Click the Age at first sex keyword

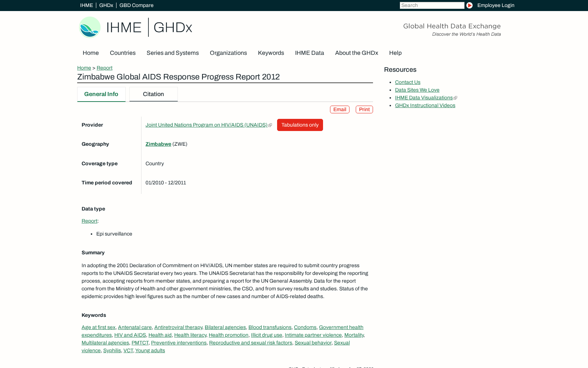(98, 327)
